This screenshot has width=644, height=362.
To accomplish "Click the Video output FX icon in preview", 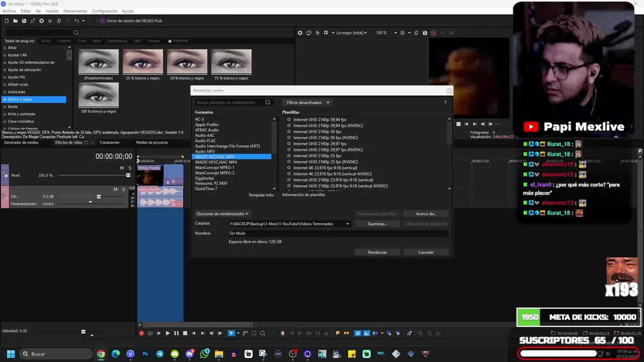I will [x=317, y=33].
